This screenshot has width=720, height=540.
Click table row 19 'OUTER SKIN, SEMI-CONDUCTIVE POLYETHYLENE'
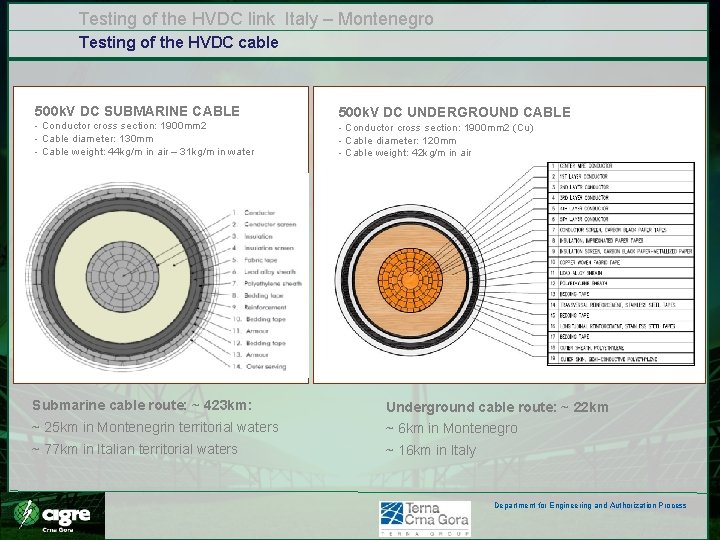pyautogui.click(x=621, y=359)
